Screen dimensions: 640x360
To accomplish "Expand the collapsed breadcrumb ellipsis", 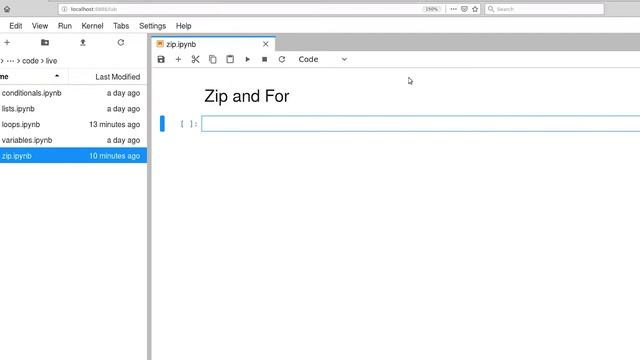I will [x=10, y=61].
